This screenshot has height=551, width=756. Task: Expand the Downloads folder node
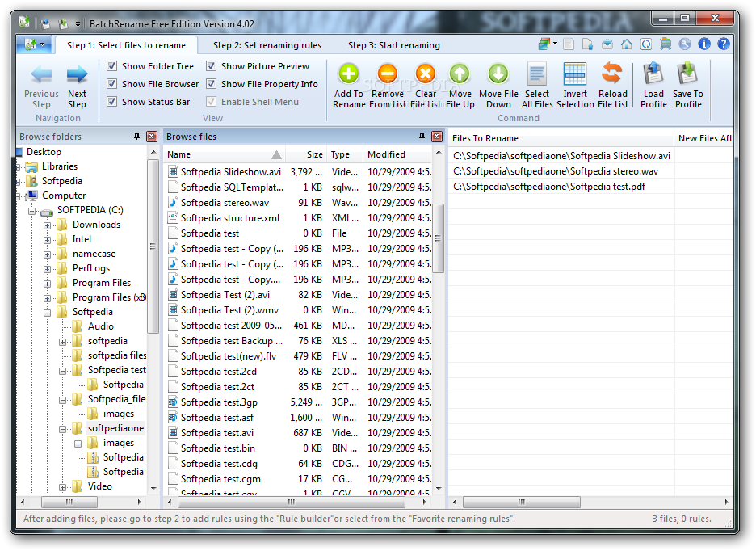point(47,225)
